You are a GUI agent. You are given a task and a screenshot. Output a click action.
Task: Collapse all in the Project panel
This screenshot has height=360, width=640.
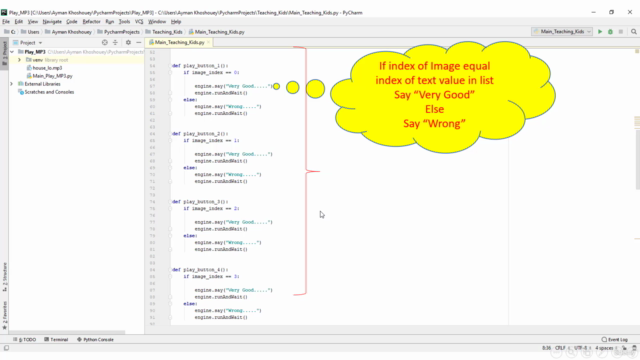[115, 42]
